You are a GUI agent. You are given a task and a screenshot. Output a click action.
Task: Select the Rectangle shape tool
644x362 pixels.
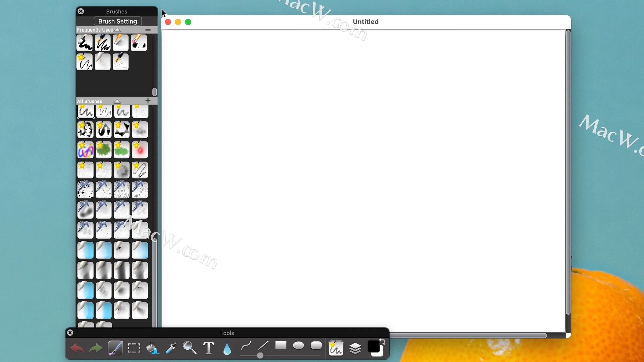click(281, 345)
